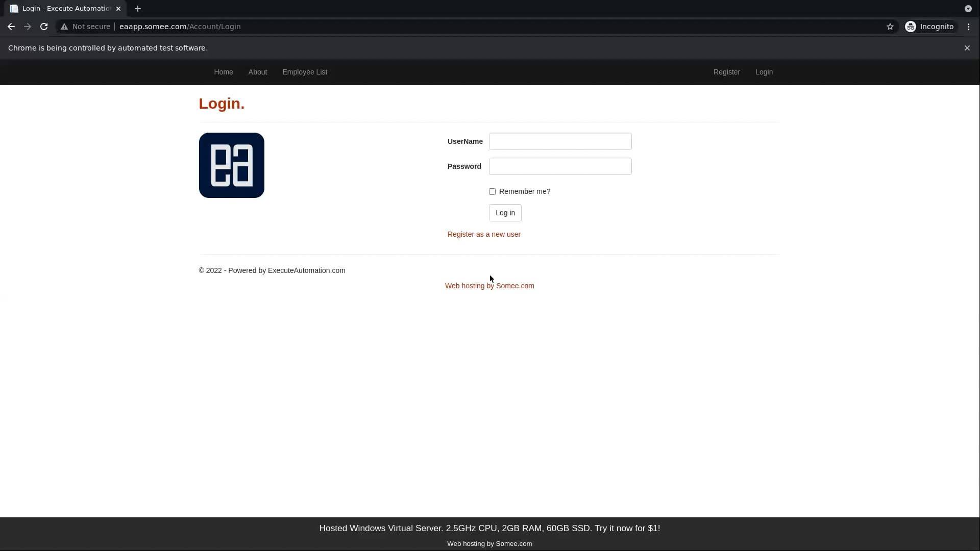This screenshot has height=551, width=980.
Task: Click the Password label
Action: click(464, 166)
